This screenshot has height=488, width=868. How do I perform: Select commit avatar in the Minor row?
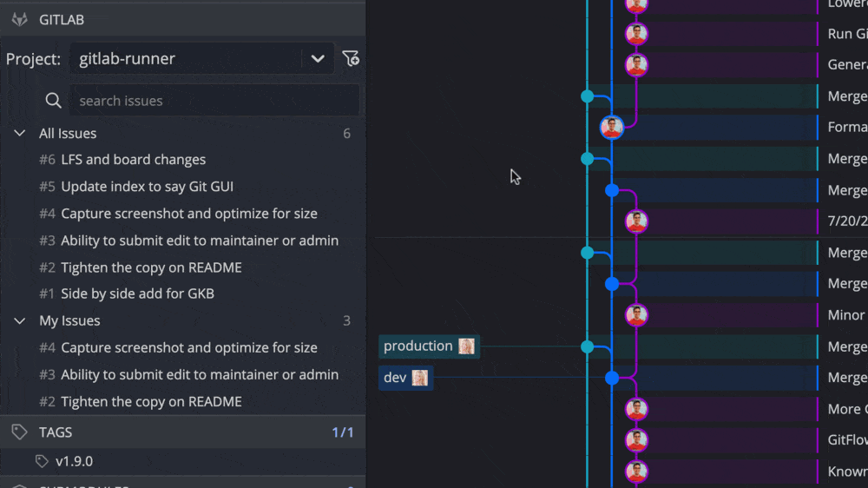(636, 315)
